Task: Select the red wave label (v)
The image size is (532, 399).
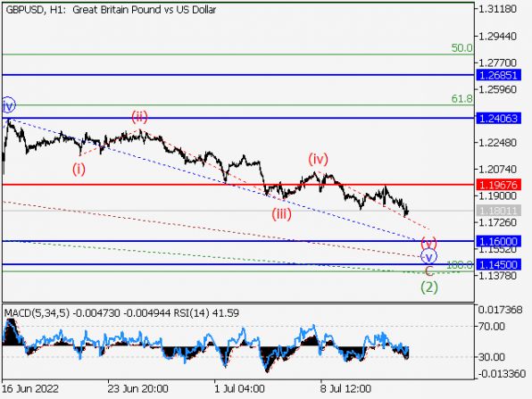Action: 428,243
